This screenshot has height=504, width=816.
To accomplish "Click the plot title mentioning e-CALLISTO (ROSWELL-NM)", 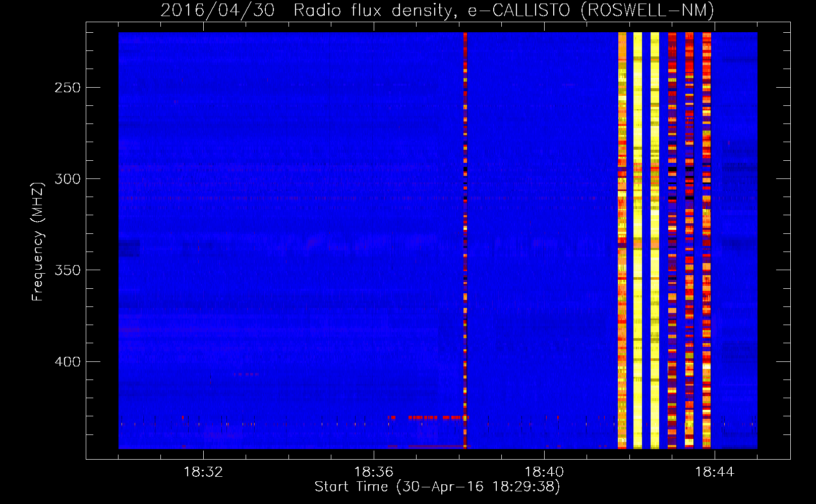I will tap(437, 10).
